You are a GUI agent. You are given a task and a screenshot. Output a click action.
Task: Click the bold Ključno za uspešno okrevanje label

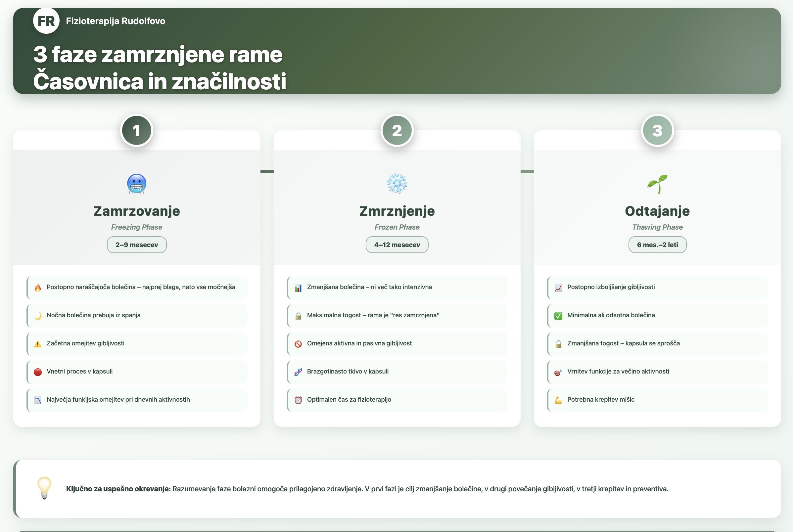click(x=118, y=489)
